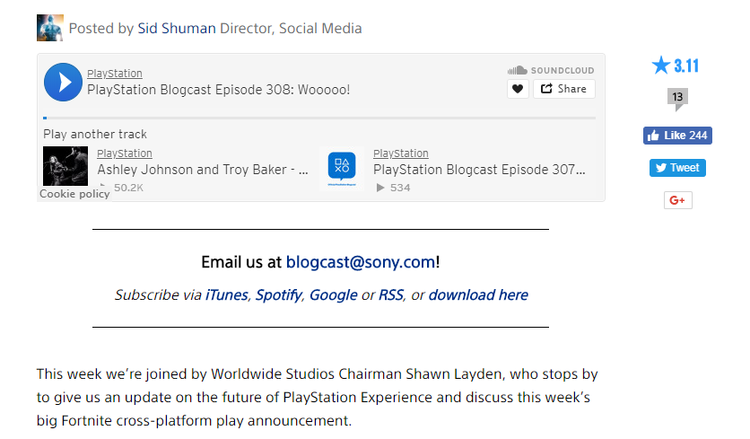
Task: Select Blogcast Episode 307 blue thumbnail
Action: [342, 168]
